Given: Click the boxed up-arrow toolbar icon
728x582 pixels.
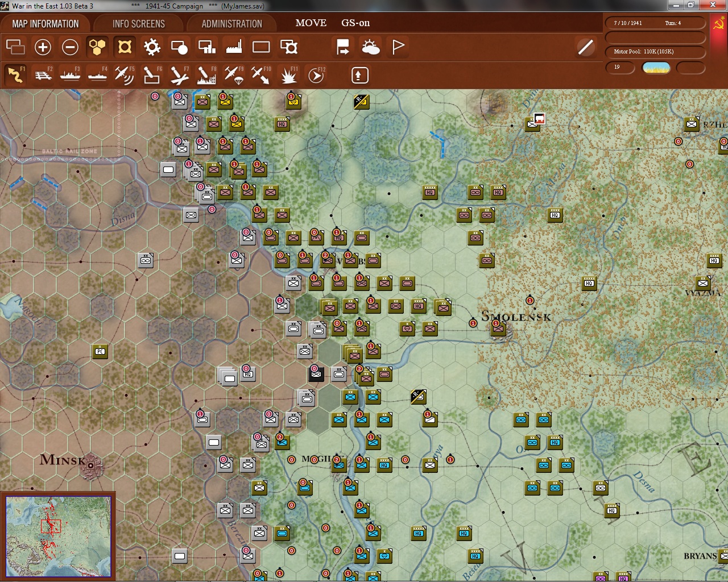Looking at the screenshot, I should [x=359, y=75].
